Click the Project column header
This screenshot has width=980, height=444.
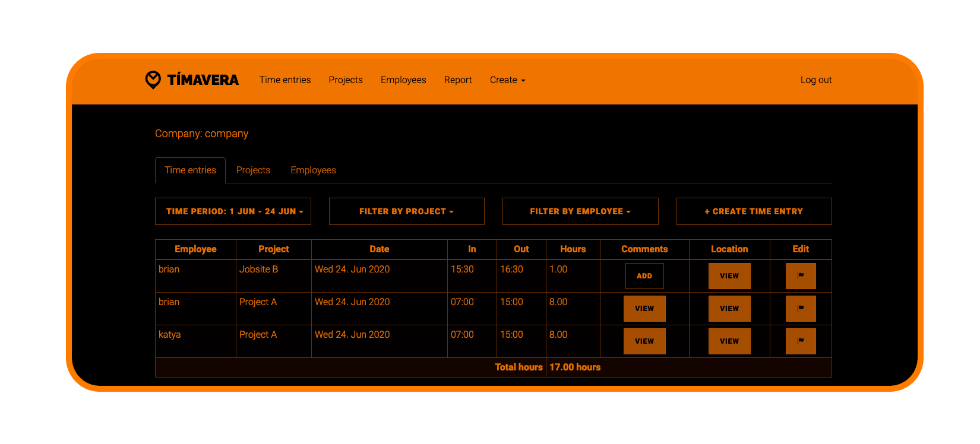tap(274, 249)
